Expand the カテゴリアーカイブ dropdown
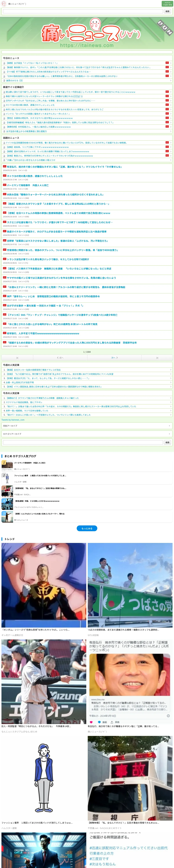 87,434
